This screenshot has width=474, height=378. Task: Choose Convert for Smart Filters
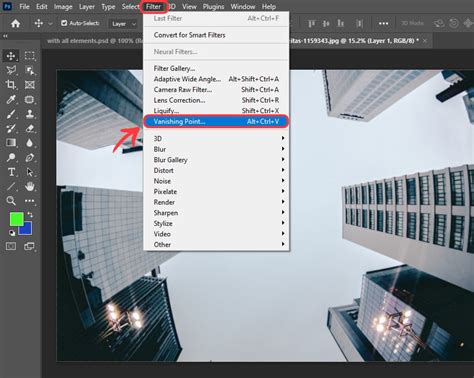click(x=216, y=35)
